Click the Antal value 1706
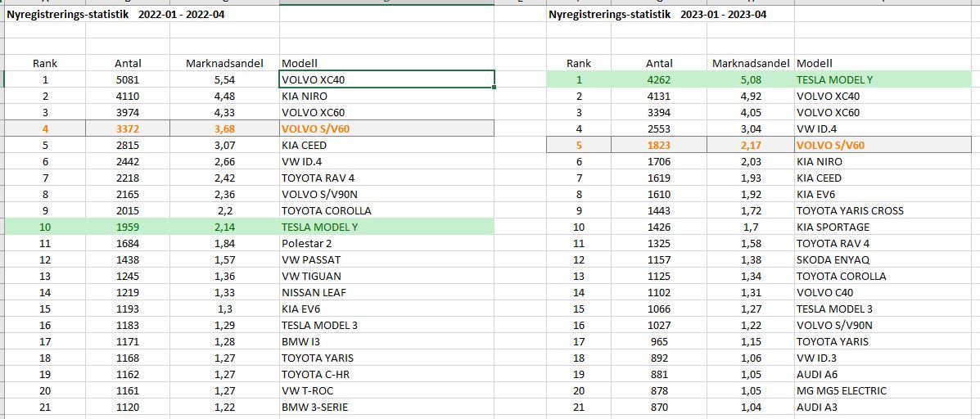The image size is (980, 419). pos(659,162)
